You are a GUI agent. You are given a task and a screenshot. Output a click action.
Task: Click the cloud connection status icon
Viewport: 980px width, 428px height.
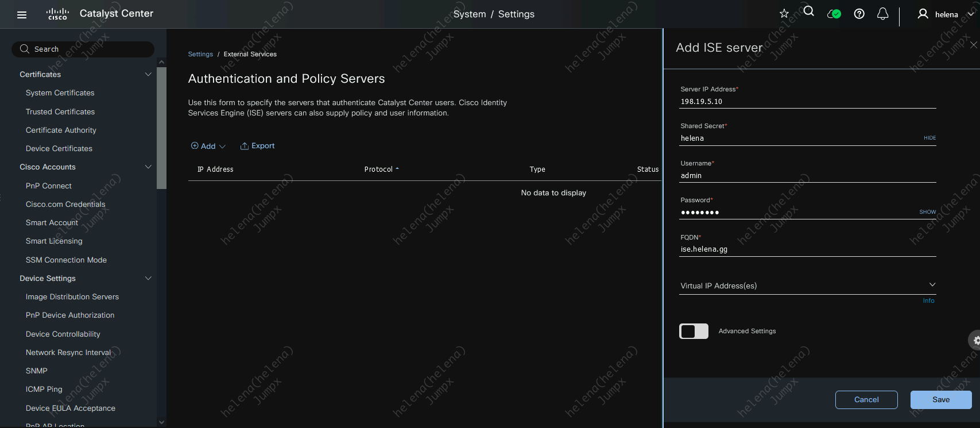pos(834,14)
